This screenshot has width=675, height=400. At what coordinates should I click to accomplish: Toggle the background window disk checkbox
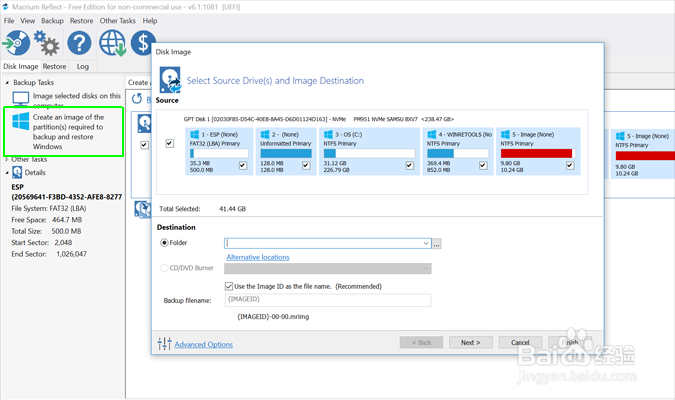point(144,145)
